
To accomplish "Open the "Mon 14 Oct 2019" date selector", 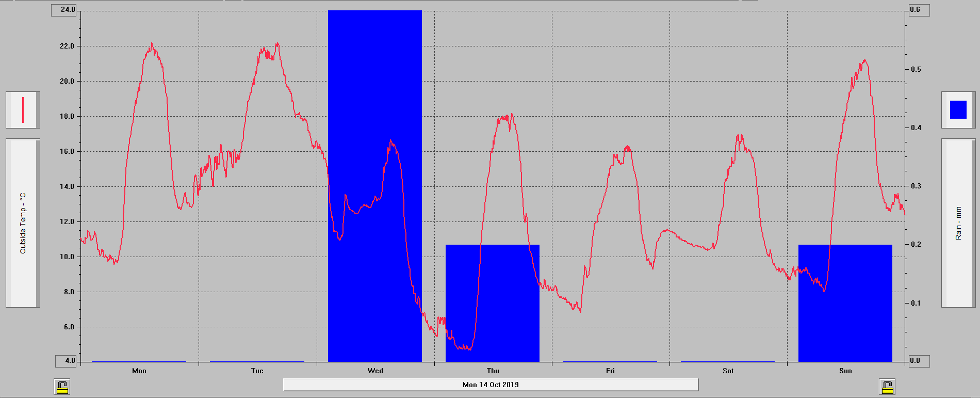I will click(x=491, y=385).
